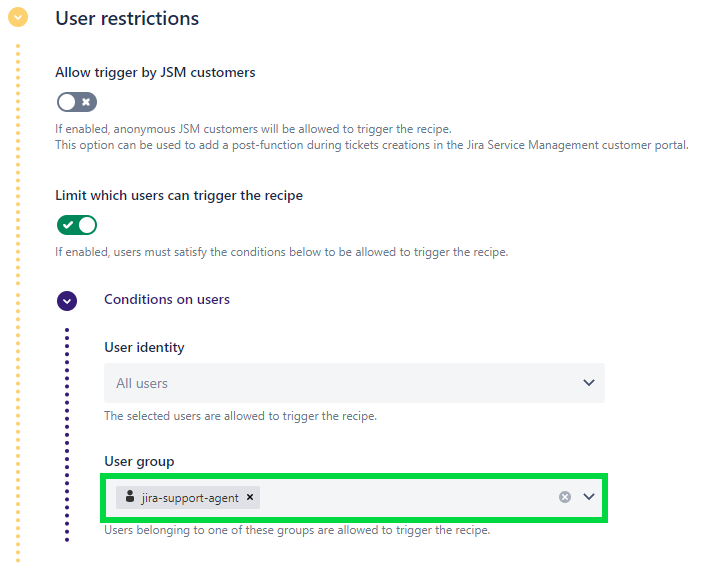Disable the Limit which users toggle
Screen dimensions: 727x581
[77, 225]
